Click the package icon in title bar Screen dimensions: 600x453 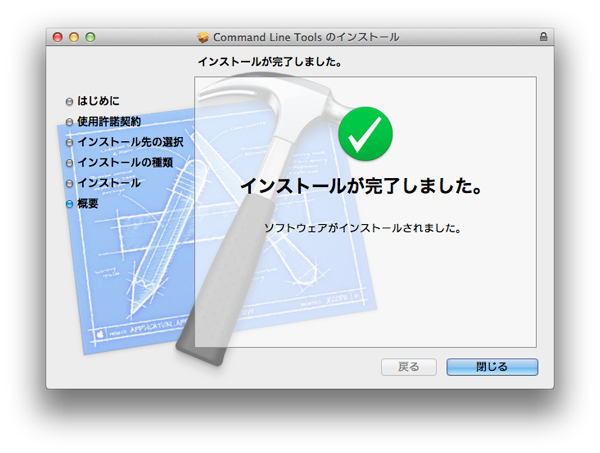203,37
